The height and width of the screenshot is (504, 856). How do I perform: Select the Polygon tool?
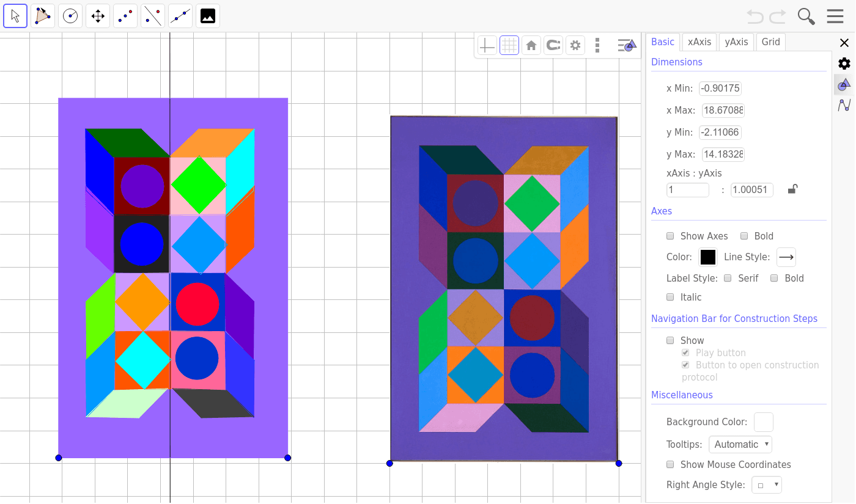pyautogui.click(x=43, y=16)
